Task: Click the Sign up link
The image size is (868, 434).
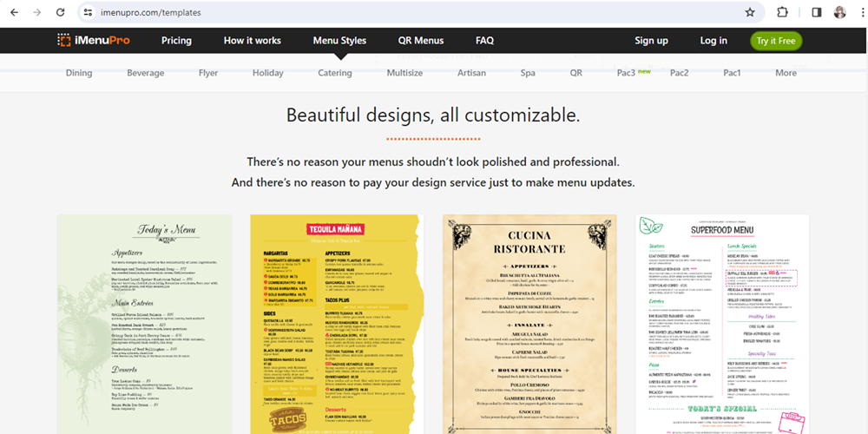Action: 652,41
